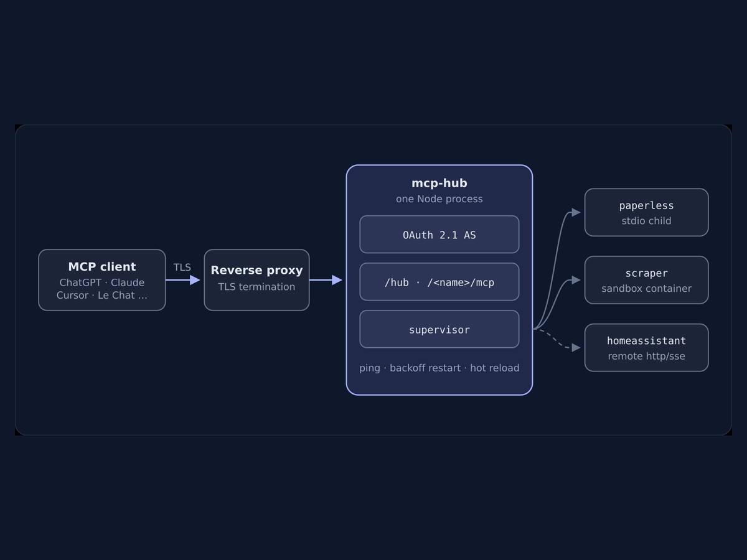Viewport: 747px width, 560px height.
Task: Click 'TLS termination' text
Action: click(x=256, y=287)
